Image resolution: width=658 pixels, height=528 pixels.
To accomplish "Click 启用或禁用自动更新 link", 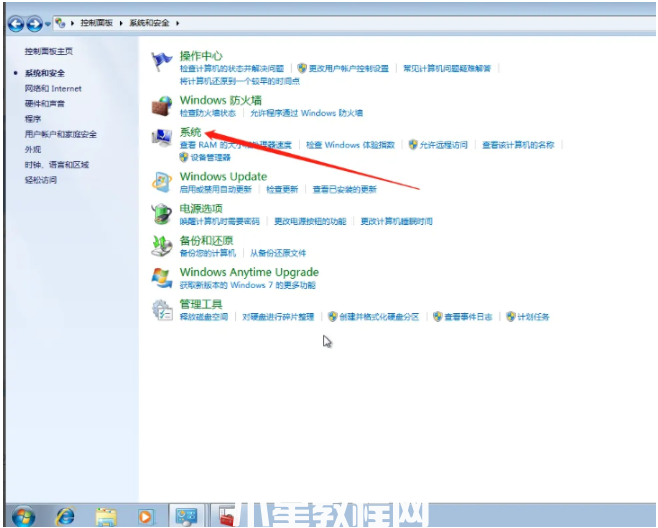I will coord(216,189).
